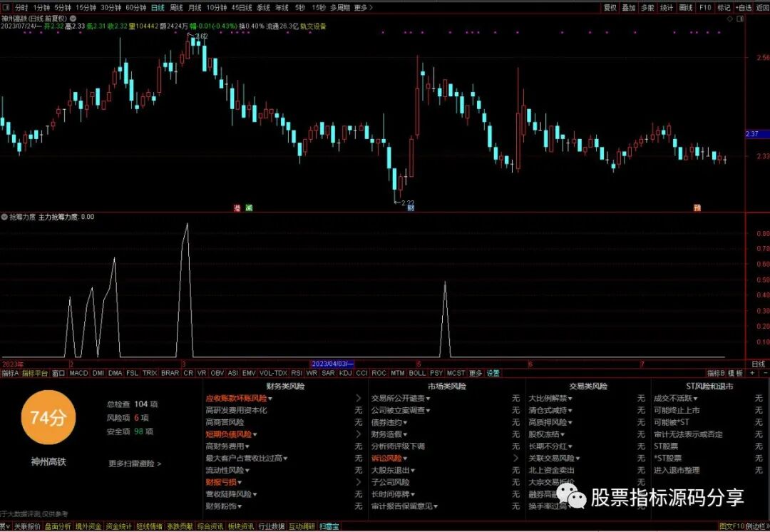770x532 pixels.
Task: Click 日线 label at axis right end
Action: (758, 364)
